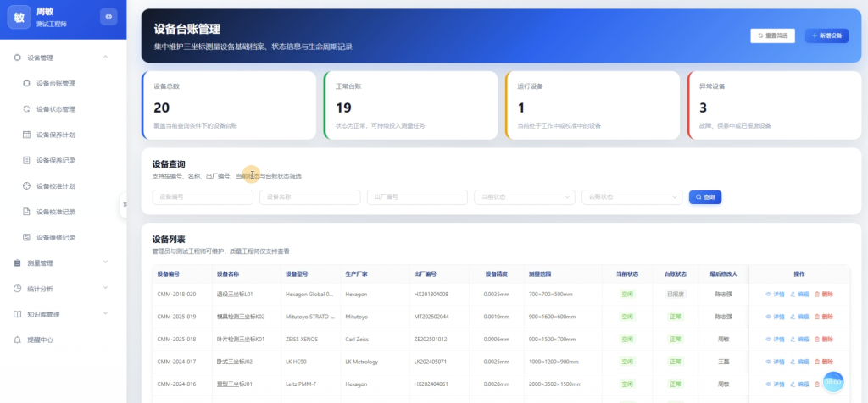This screenshot has width=868, height=403.
Task: Click the 设备状态管理 refresh icon
Action: tap(26, 109)
